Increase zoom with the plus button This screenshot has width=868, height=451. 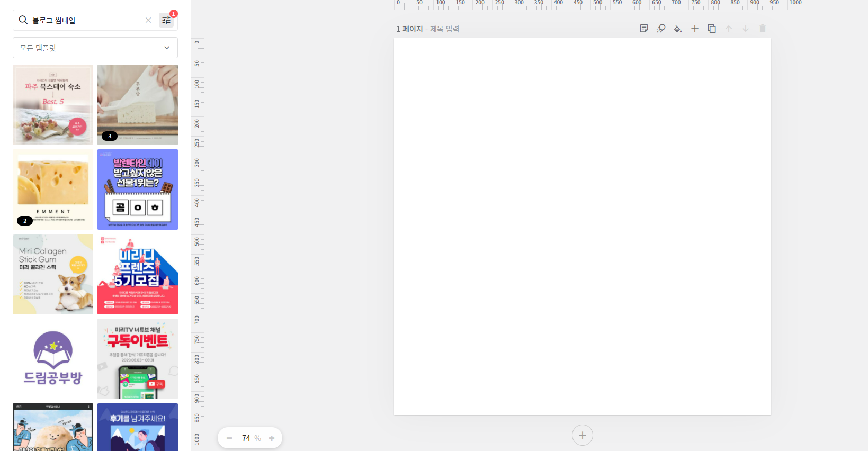[272, 438]
